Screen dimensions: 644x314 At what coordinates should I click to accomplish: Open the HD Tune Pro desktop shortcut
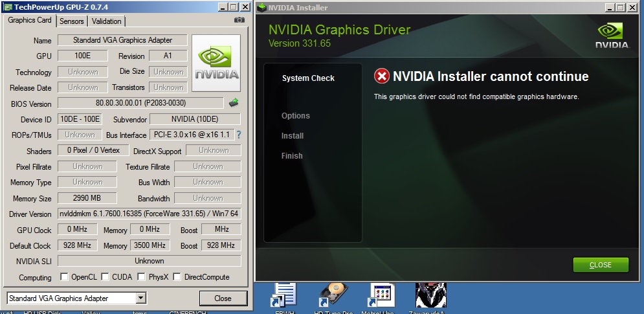[x=333, y=295]
